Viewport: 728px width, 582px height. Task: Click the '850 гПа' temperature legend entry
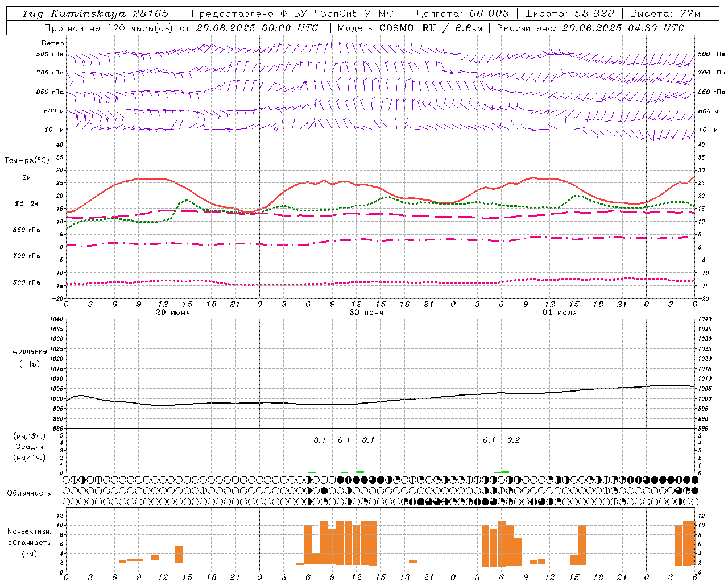[26, 230]
